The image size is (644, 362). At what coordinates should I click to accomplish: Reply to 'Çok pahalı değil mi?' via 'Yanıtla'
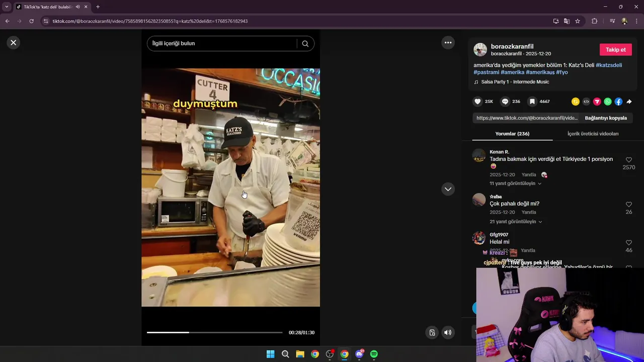[x=529, y=212]
